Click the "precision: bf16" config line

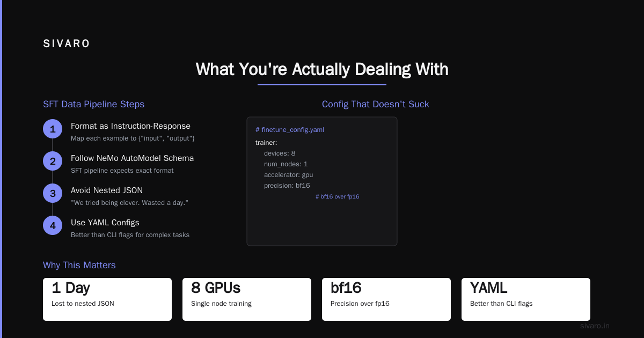pyautogui.click(x=287, y=186)
